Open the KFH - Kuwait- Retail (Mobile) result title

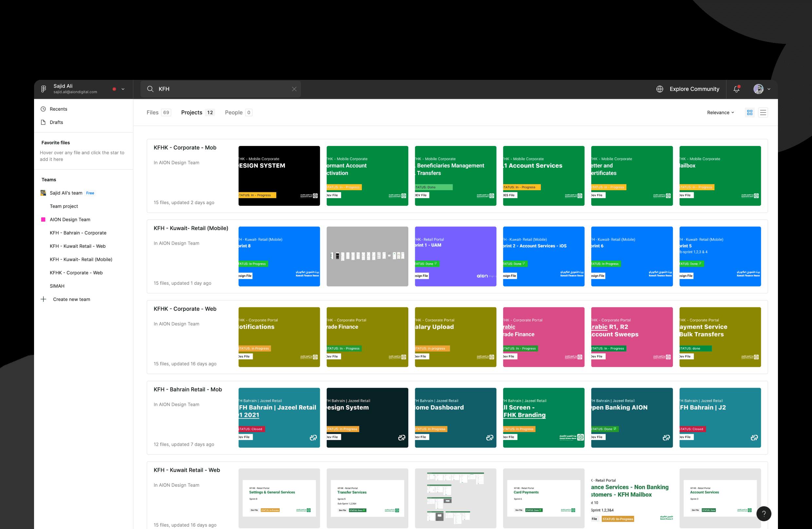click(191, 228)
